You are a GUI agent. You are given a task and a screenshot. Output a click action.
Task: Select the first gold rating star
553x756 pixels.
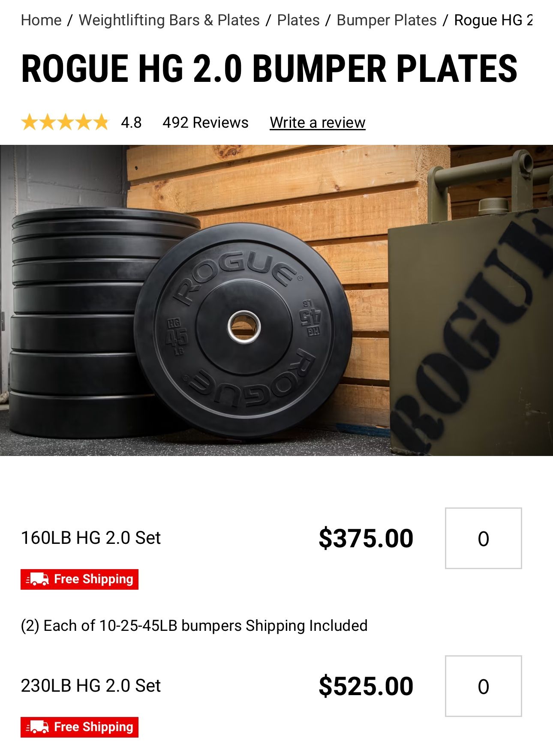click(x=29, y=122)
